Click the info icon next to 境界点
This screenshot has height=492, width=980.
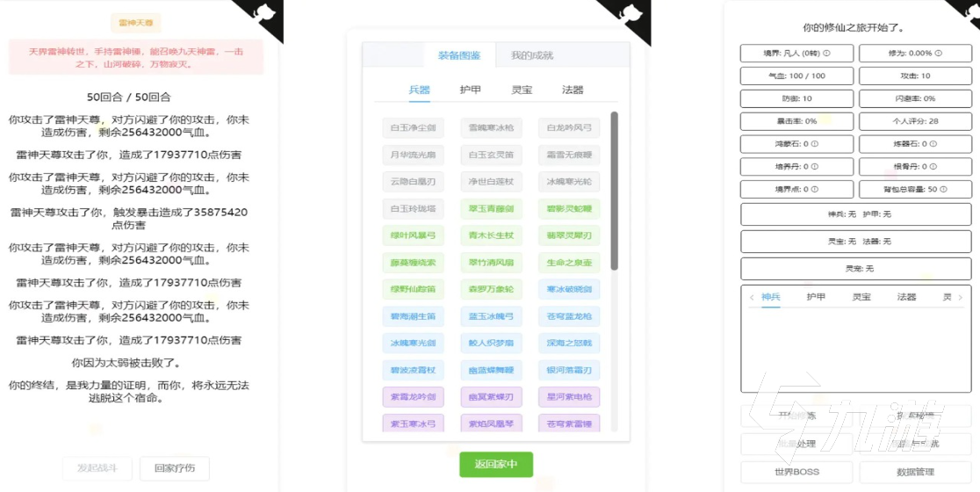(816, 189)
